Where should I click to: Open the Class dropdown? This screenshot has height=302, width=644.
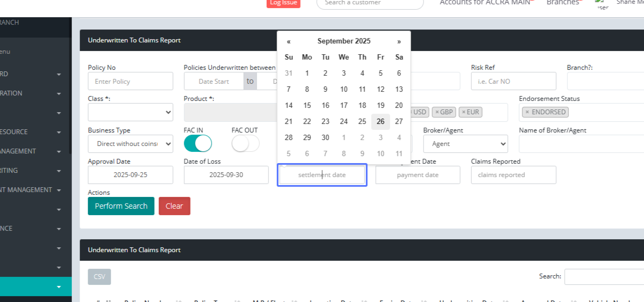pyautogui.click(x=130, y=112)
